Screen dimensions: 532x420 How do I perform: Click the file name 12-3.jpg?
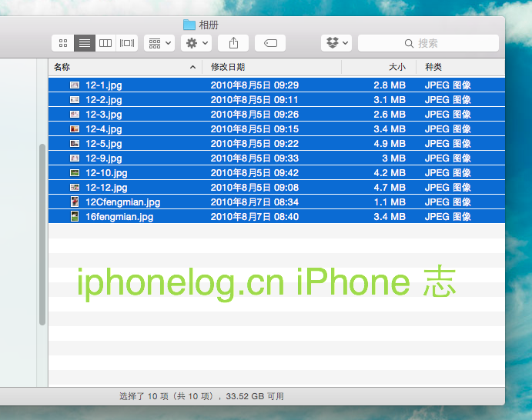104,115
